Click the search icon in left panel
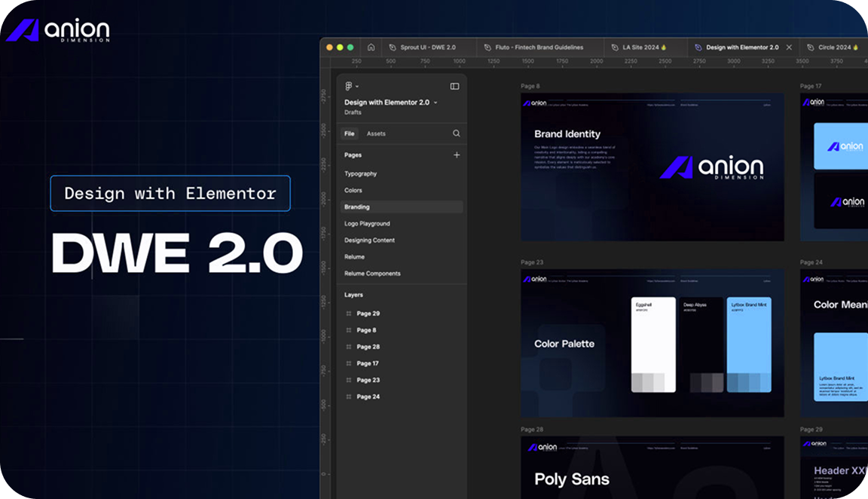This screenshot has height=499, width=868. tap(456, 133)
